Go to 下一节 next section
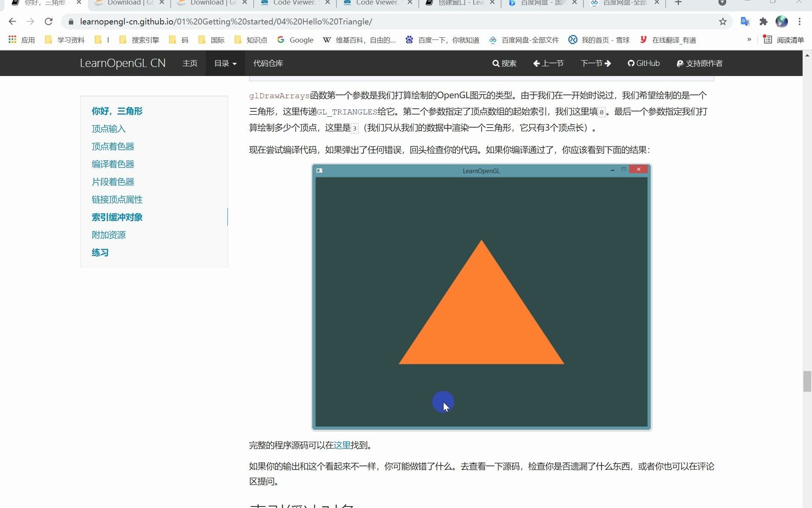812x508 pixels. [x=595, y=63]
